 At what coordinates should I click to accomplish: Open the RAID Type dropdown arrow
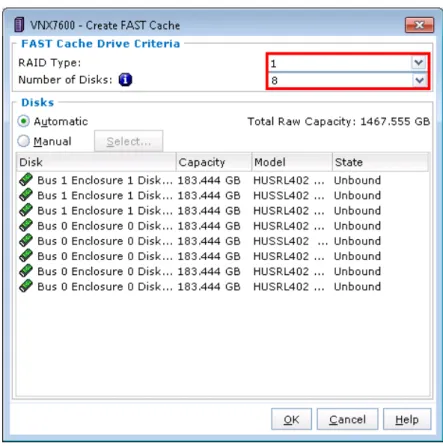click(419, 63)
